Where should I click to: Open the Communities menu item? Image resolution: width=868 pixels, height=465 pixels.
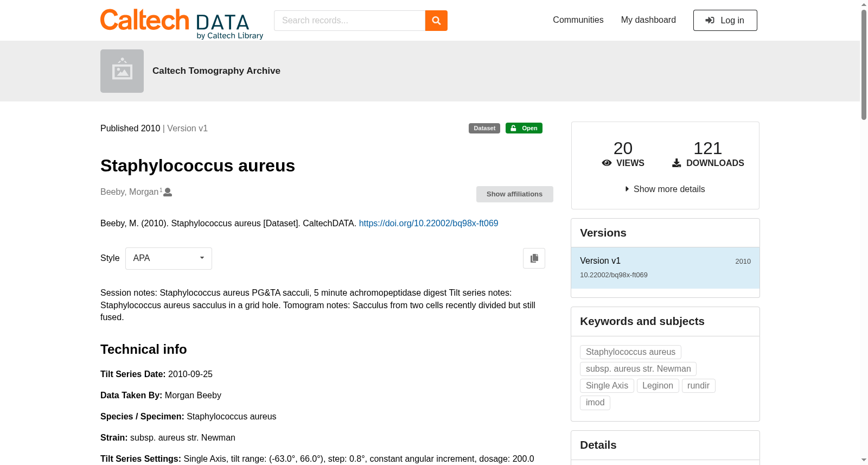coord(578,20)
